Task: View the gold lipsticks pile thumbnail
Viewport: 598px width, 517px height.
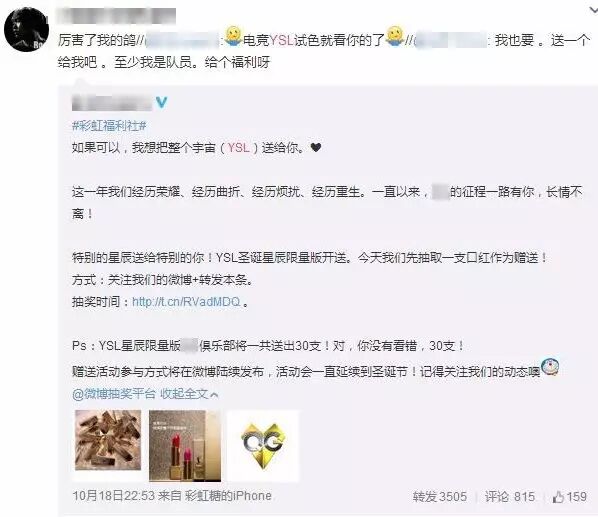Action: click(x=108, y=440)
